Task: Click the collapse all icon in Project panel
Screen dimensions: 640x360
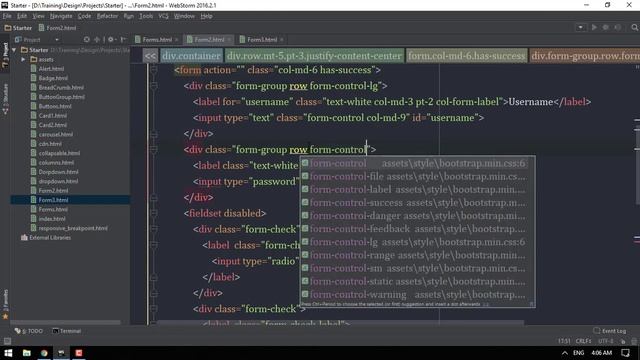Action: pos(97,40)
